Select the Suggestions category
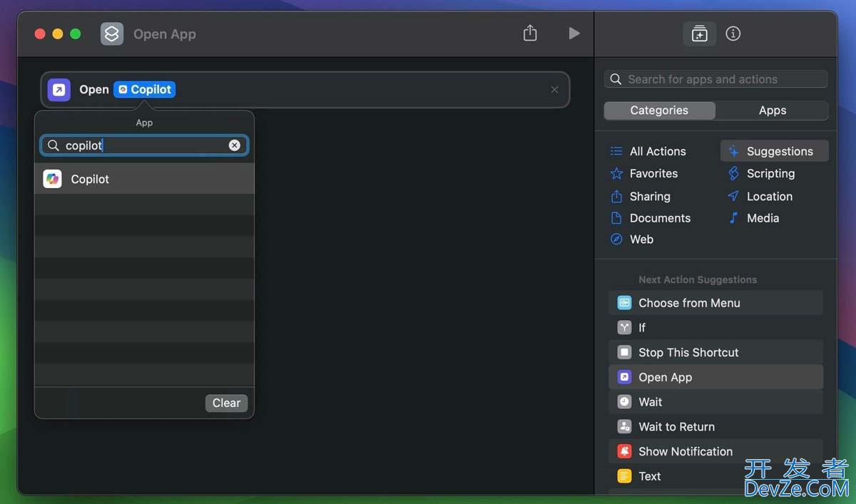This screenshot has width=856, height=504. tap(775, 151)
